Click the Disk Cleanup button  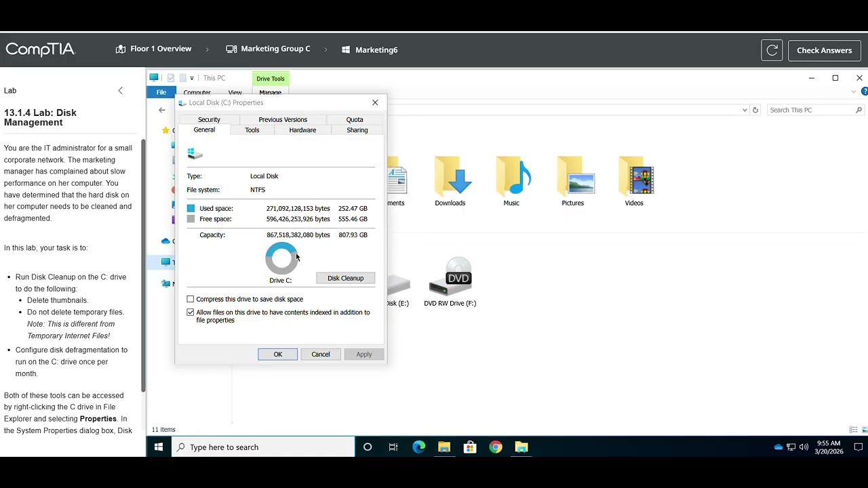pyautogui.click(x=346, y=278)
